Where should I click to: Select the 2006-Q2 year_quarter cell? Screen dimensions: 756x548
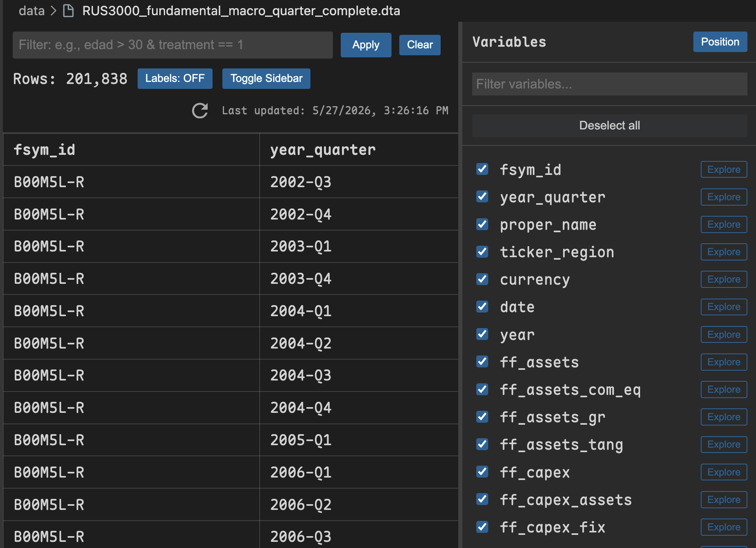[359, 505]
